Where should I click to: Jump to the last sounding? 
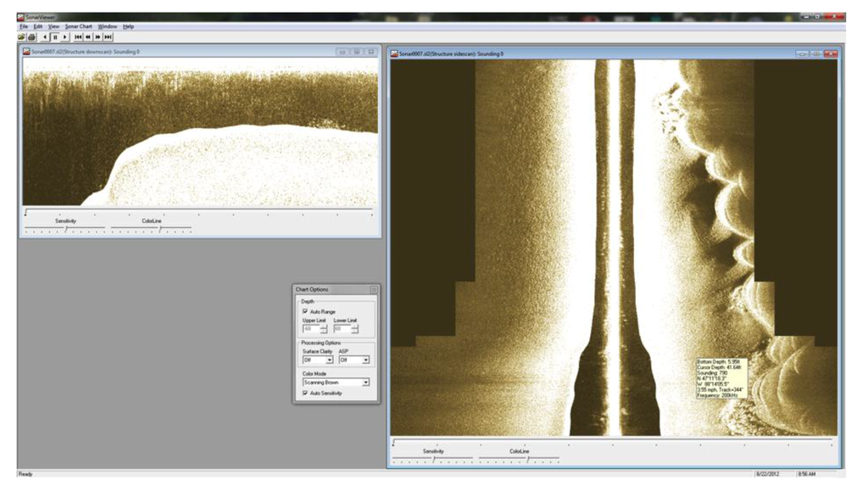click(108, 37)
